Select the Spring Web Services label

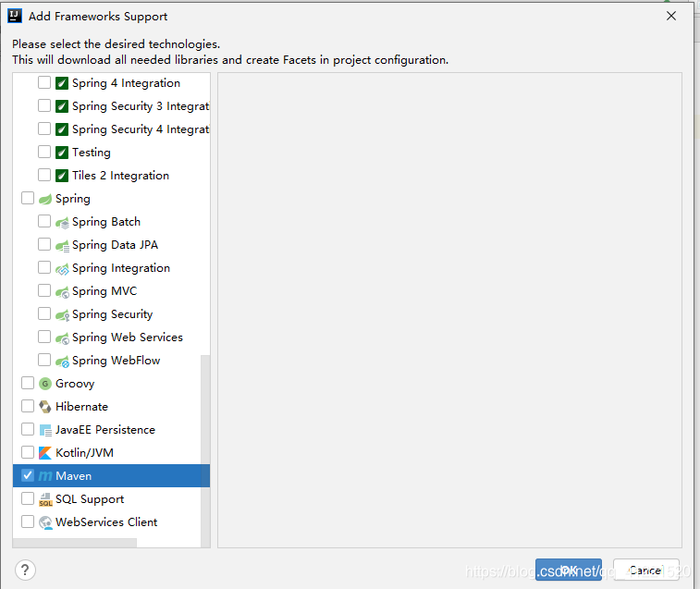(x=128, y=337)
